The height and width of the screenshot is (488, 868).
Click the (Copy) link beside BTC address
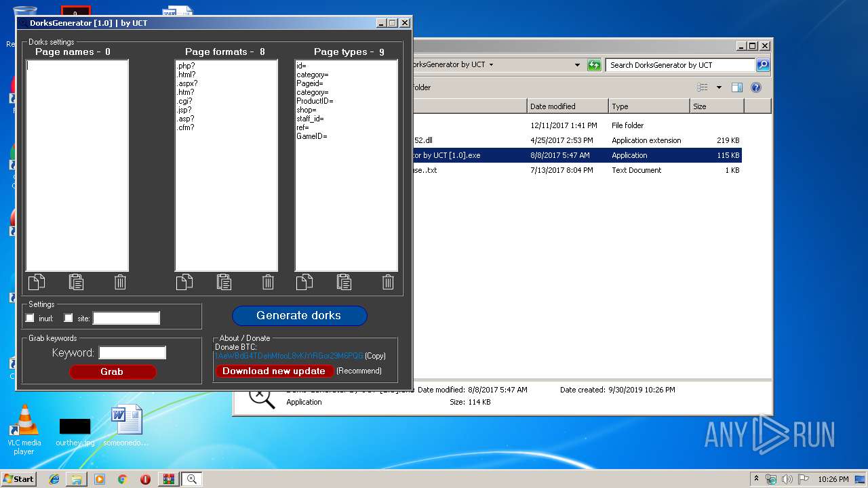[375, 356]
